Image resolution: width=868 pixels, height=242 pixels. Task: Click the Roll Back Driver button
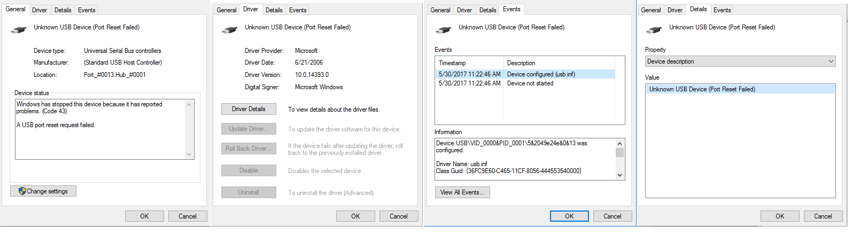coord(249,149)
